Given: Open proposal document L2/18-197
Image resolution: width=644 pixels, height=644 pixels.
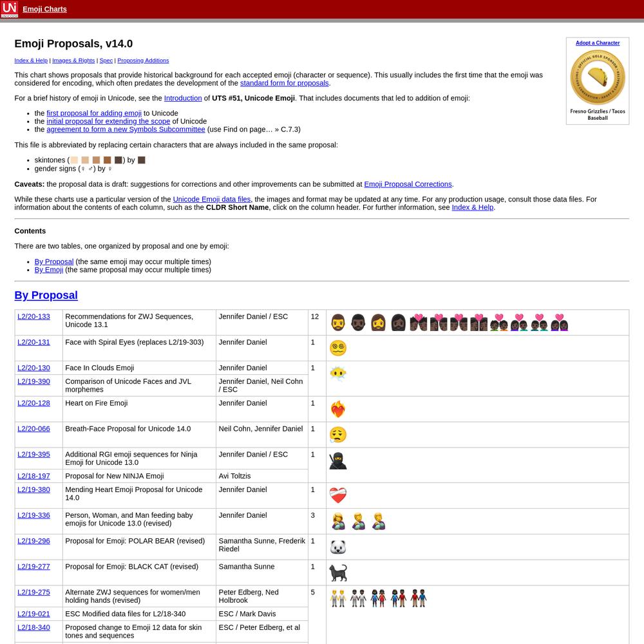Looking at the screenshot, I should click(x=33, y=476).
